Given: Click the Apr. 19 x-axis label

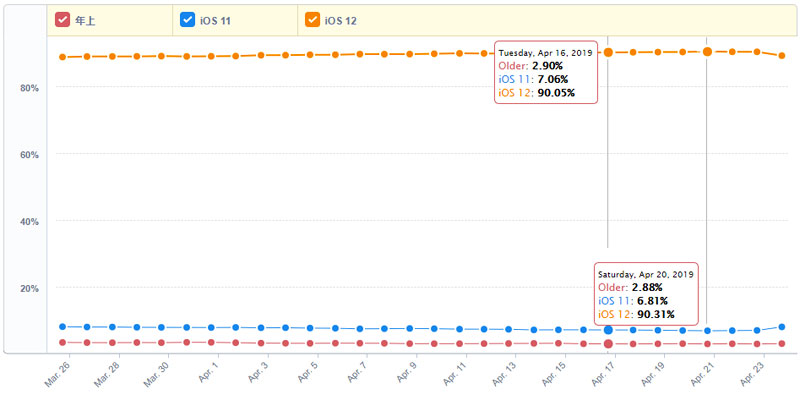Looking at the screenshot, I should click(652, 374).
